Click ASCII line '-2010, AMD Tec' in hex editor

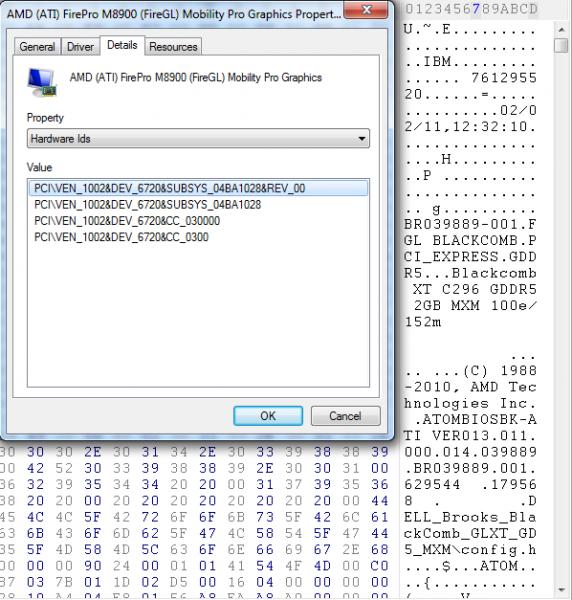coord(470,387)
